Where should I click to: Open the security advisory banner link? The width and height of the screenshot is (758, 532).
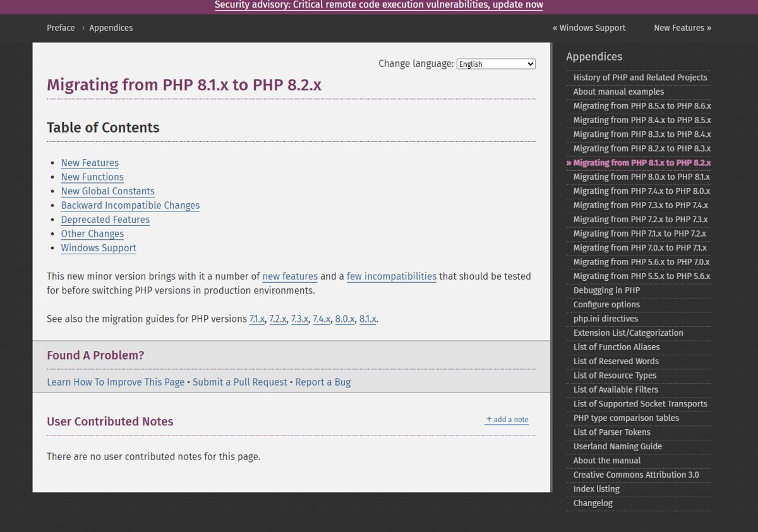(379, 5)
